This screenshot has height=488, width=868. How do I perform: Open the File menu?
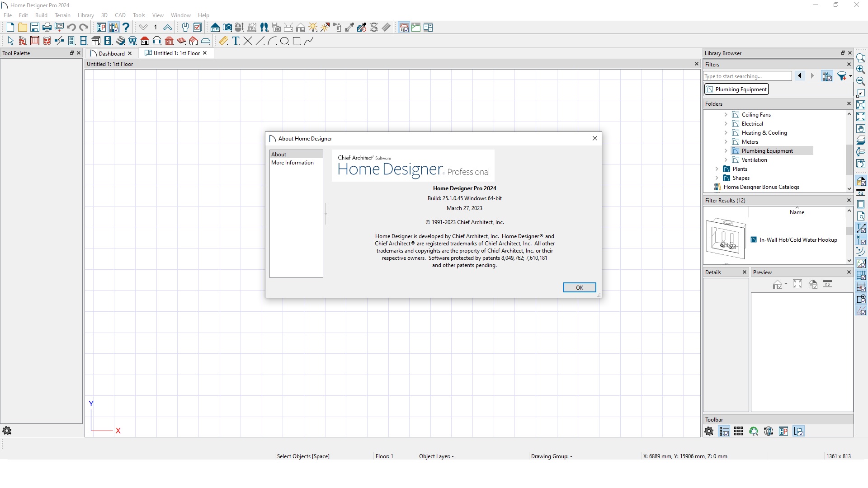click(8, 15)
